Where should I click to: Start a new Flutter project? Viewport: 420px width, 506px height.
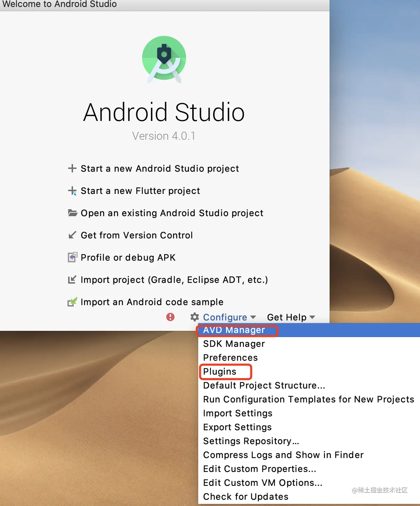[140, 191]
